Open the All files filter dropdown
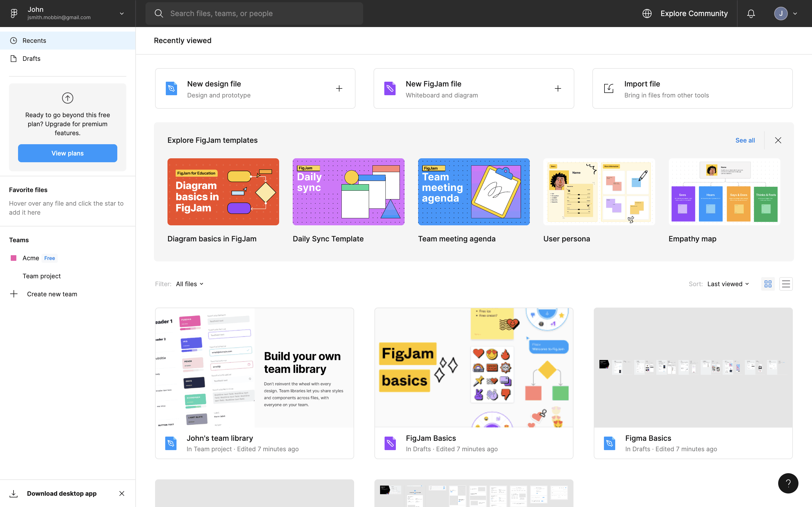 [x=189, y=284]
